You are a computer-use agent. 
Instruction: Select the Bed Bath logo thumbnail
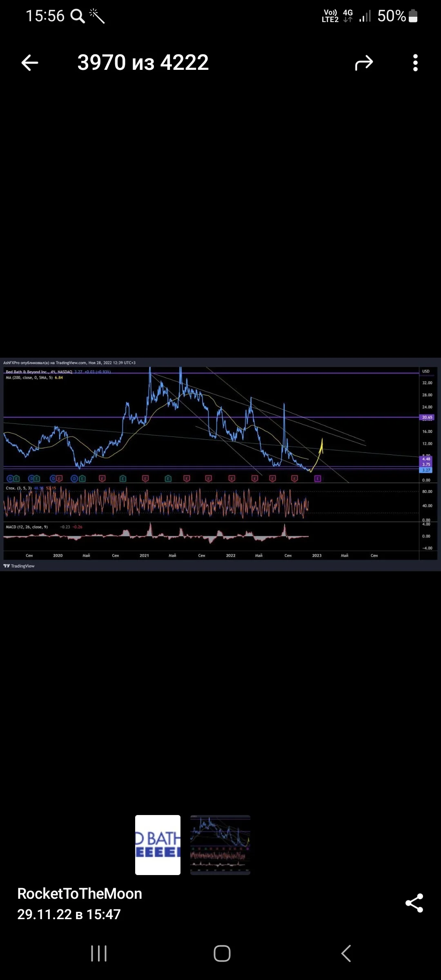(158, 845)
